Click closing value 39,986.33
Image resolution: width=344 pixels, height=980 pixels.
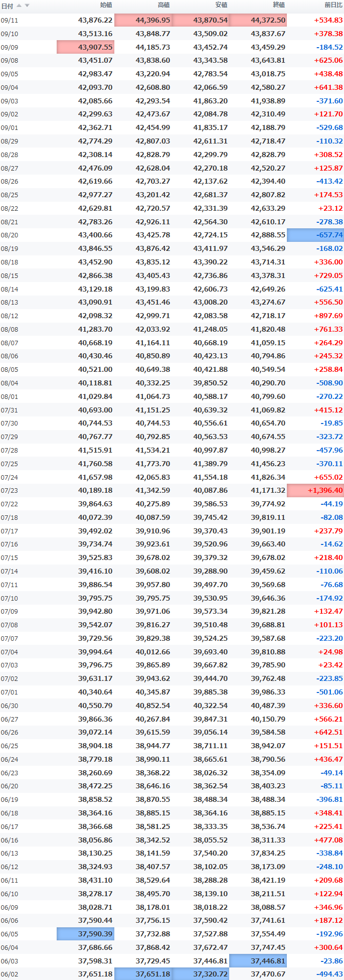tap(268, 692)
